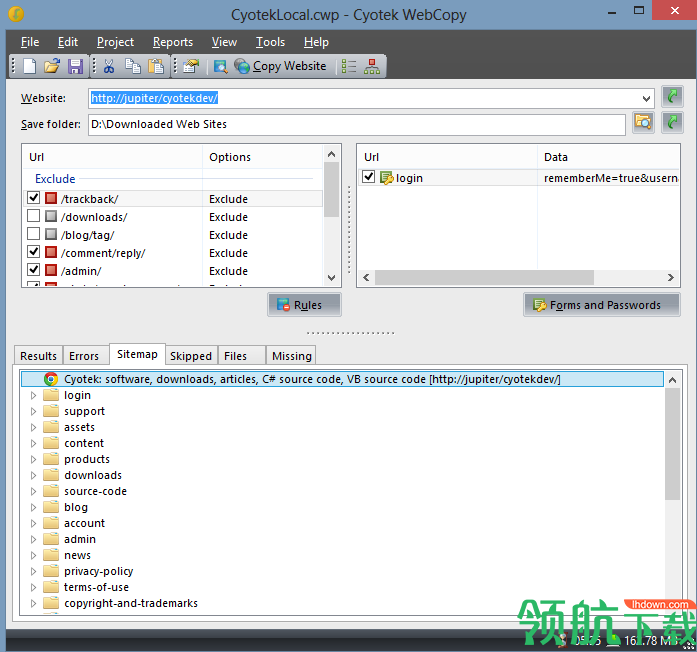The image size is (697, 652).
Task: Click the Scan website magnifier icon
Action: click(x=220, y=66)
